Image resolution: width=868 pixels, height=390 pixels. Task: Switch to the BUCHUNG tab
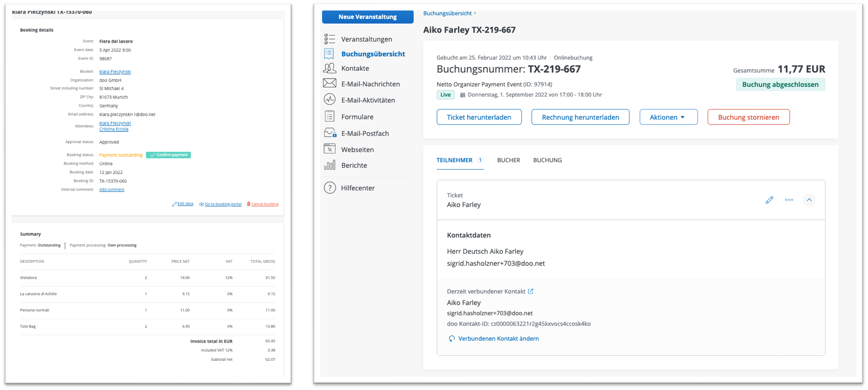coord(547,160)
